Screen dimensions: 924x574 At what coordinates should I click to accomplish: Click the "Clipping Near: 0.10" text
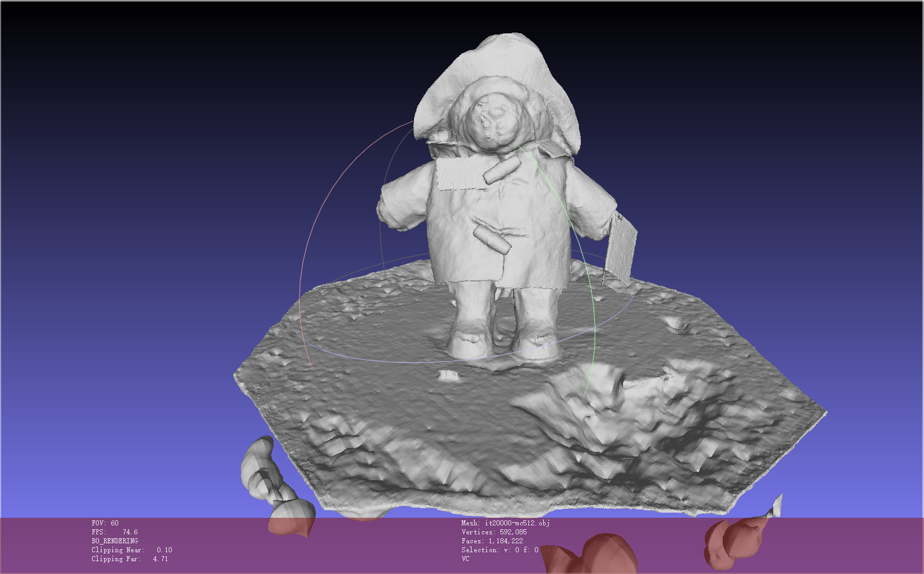pos(132,550)
